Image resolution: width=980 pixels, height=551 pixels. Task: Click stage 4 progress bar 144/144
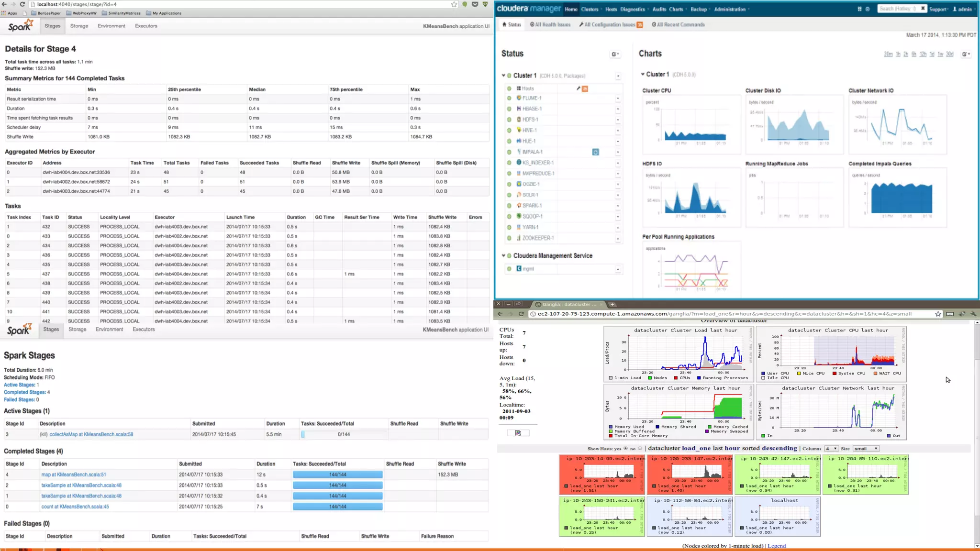click(337, 474)
